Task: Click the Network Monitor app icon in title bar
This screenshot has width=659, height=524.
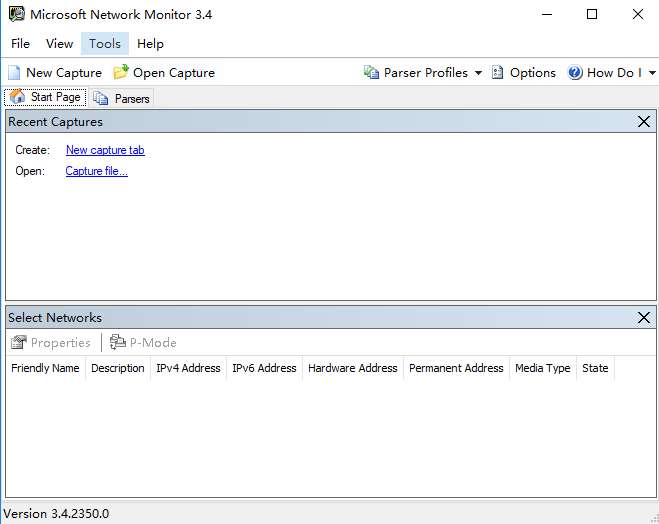Action: (17, 14)
